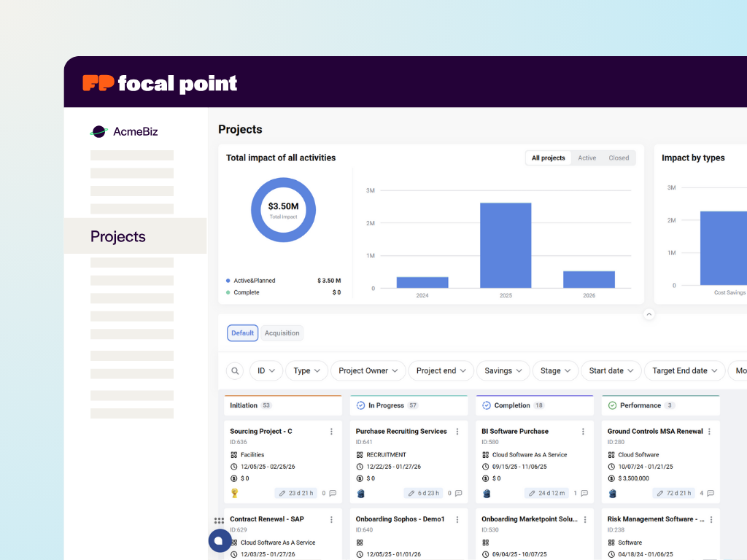Screen dimensions: 747x560
Task: Switch chart filter to All projects
Action: pos(548,158)
